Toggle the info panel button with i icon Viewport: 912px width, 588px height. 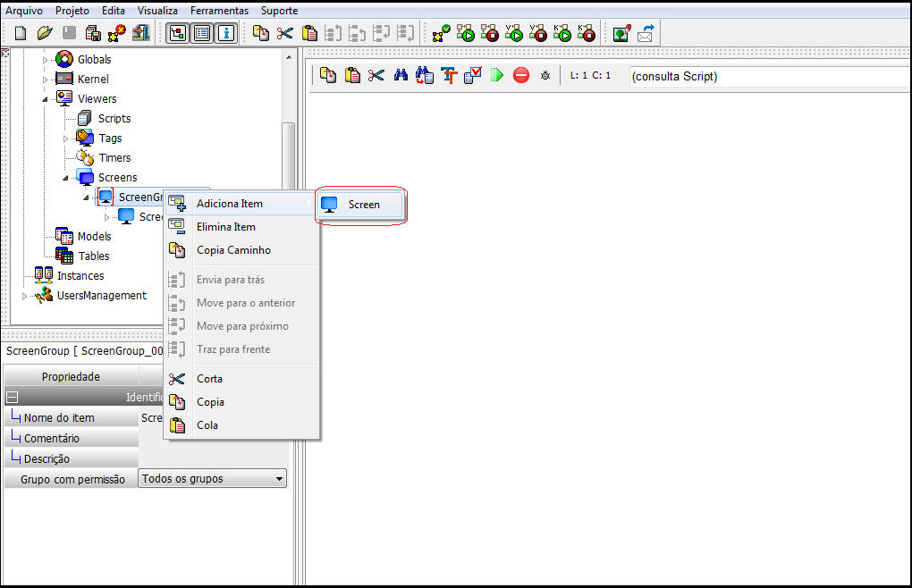[x=226, y=33]
